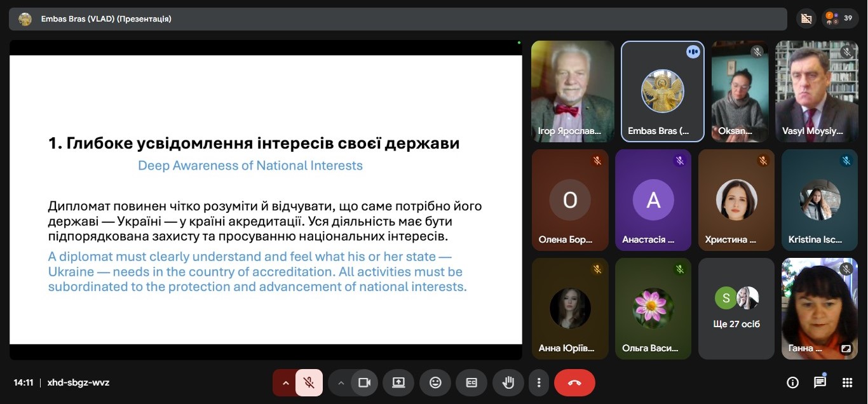Turn on closed captions
The width and height of the screenshot is (868, 404).
471,382
